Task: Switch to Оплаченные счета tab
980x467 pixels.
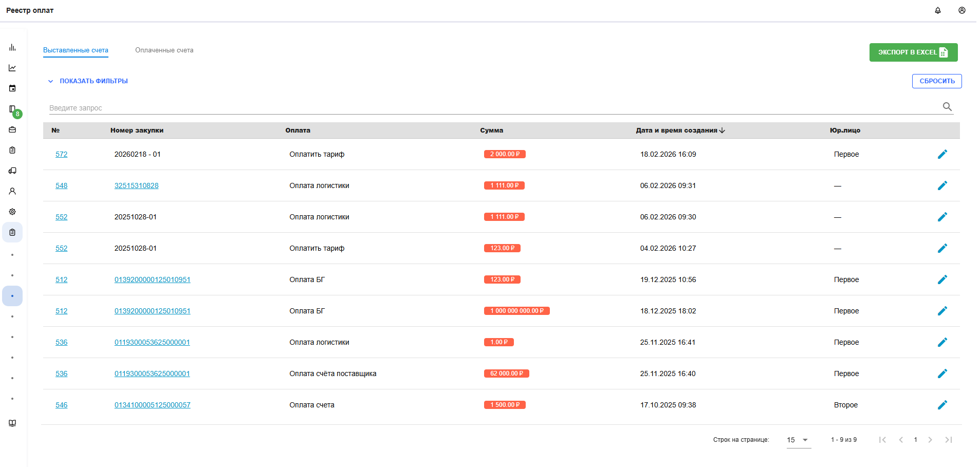Action: (164, 50)
